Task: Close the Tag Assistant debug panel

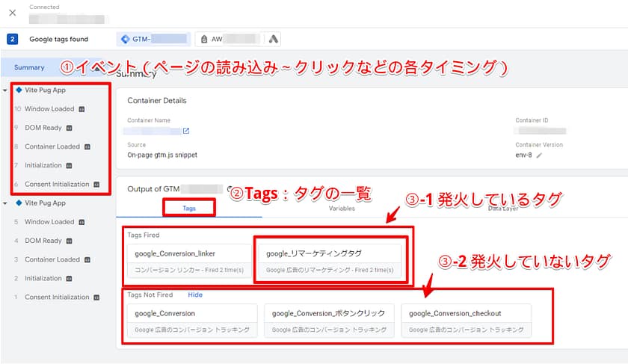Action: [x=12, y=13]
